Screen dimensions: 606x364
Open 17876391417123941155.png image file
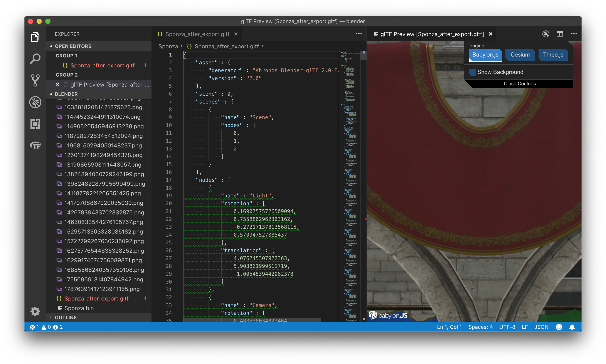(x=99, y=289)
